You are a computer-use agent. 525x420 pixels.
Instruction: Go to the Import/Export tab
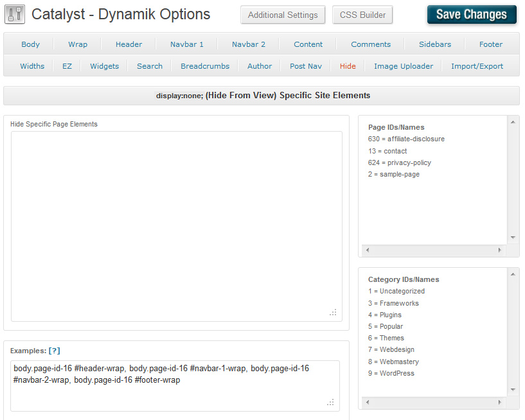[477, 66]
